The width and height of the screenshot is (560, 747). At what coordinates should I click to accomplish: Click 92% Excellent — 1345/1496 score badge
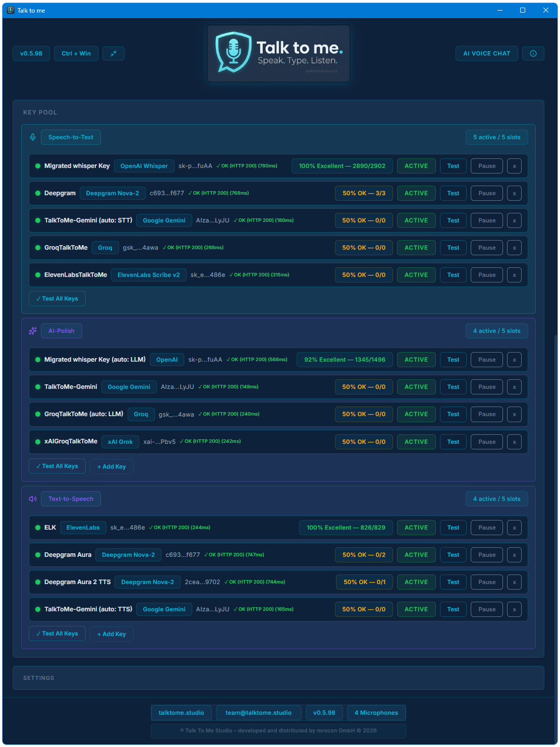click(x=345, y=360)
